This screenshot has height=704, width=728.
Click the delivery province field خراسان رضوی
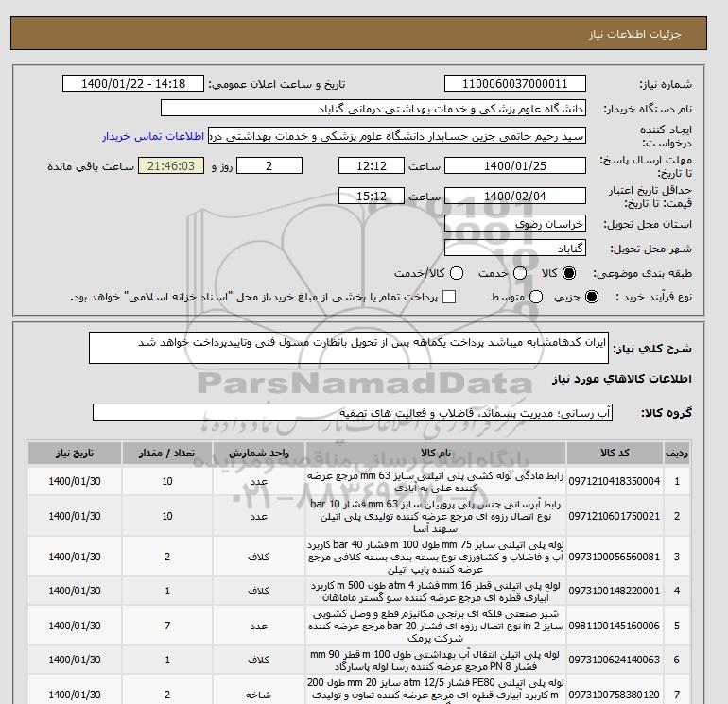point(515,224)
